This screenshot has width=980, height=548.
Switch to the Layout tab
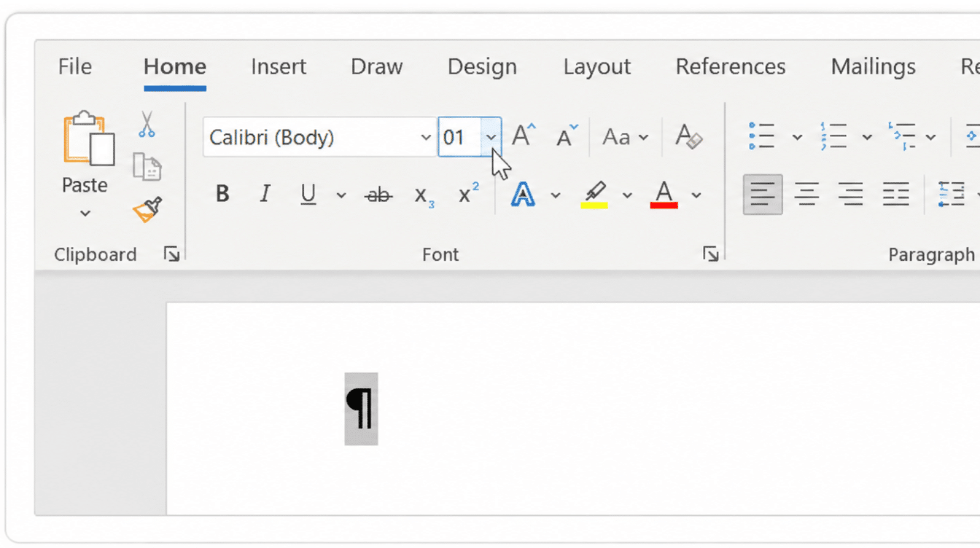pos(596,67)
